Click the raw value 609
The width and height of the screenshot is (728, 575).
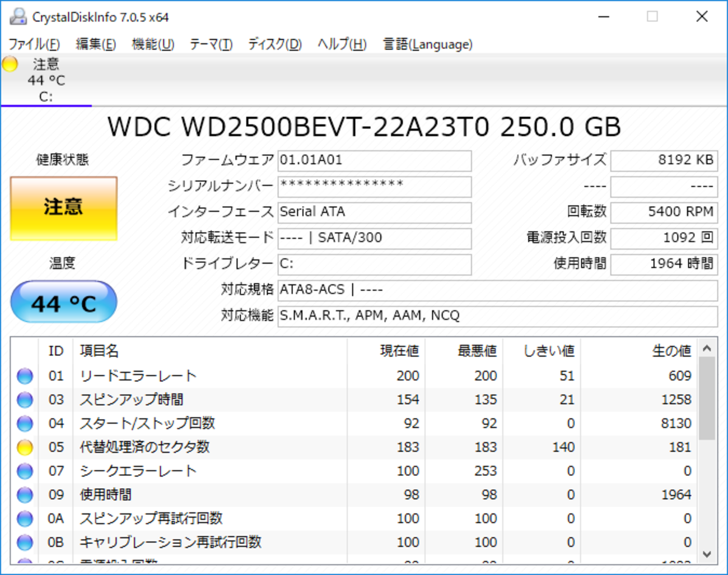680,376
